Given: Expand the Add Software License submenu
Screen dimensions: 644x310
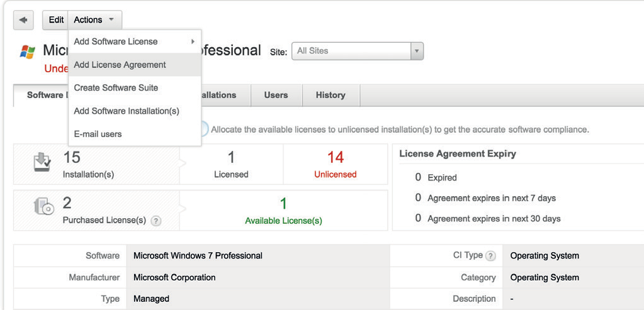Looking at the screenshot, I should pos(134,42).
